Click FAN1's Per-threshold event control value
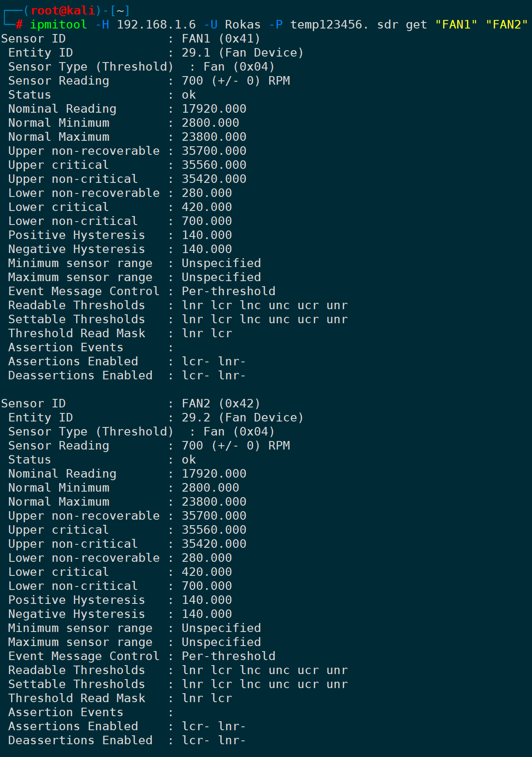The width and height of the screenshot is (532, 757). click(x=228, y=291)
